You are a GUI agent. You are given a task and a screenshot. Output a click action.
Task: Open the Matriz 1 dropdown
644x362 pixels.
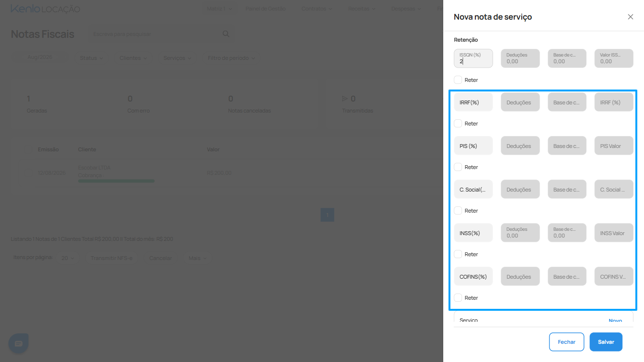pyautogui.click(x=219, y=9)
